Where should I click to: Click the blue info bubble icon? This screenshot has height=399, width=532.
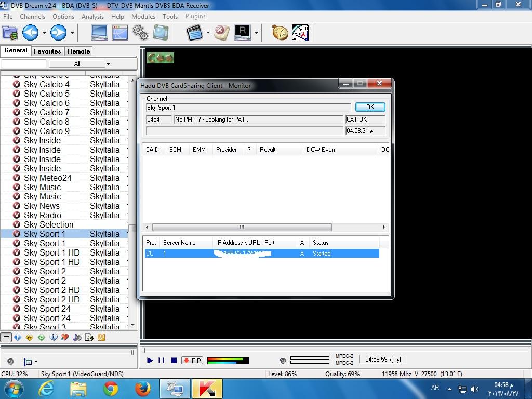coord(54,337)
